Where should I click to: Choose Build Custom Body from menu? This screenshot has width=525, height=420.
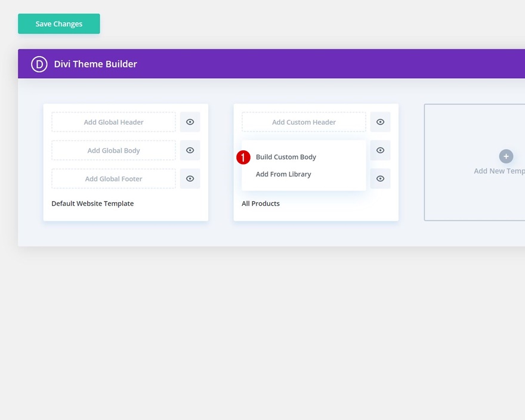(x=286, y=157)
